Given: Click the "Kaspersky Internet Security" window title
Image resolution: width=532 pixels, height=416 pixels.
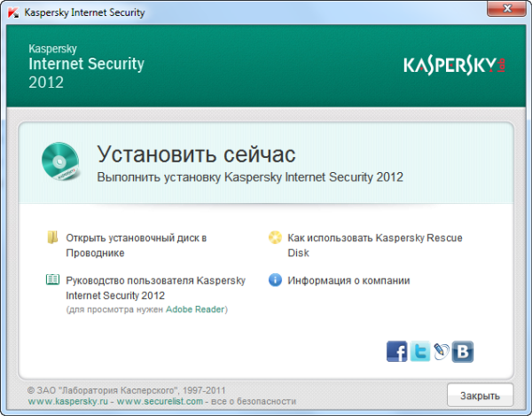Looking at the screenshot, I should [x=84, y=12].
